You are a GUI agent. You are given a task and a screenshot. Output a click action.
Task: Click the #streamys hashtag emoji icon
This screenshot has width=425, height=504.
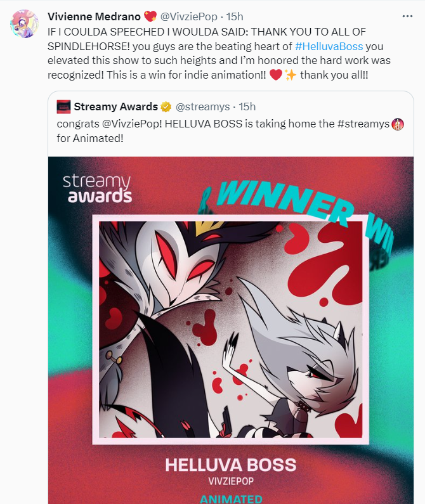pyautogui.click(x=398, y=124)
